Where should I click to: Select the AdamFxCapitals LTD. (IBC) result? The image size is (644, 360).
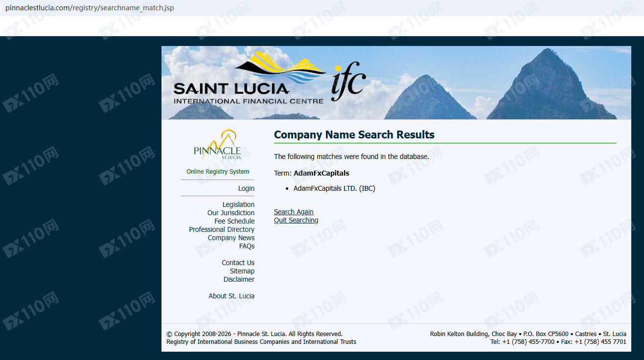pos(334,188)
